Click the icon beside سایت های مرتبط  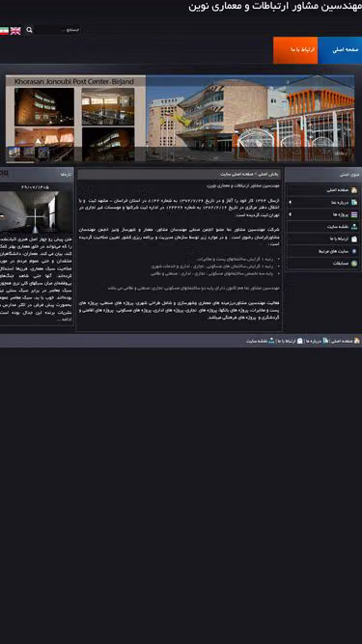(354, 251)
